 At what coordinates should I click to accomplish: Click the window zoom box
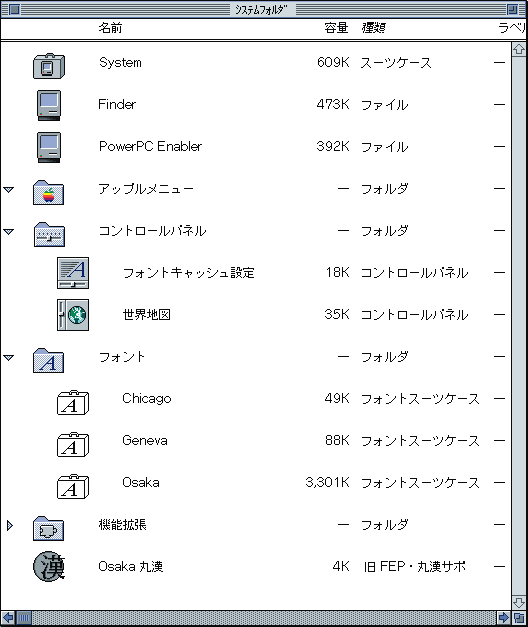tap(512, 9)
